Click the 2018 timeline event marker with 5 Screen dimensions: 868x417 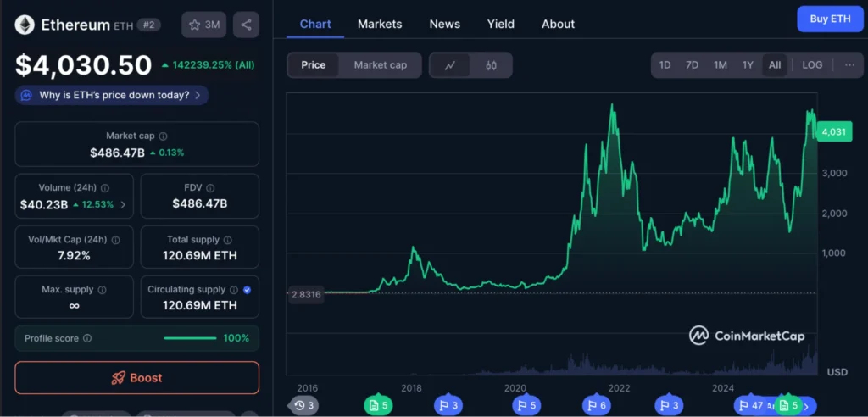379,406
